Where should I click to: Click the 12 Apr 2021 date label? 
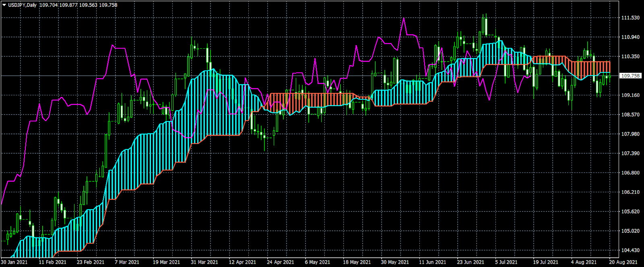coord(242,262)
